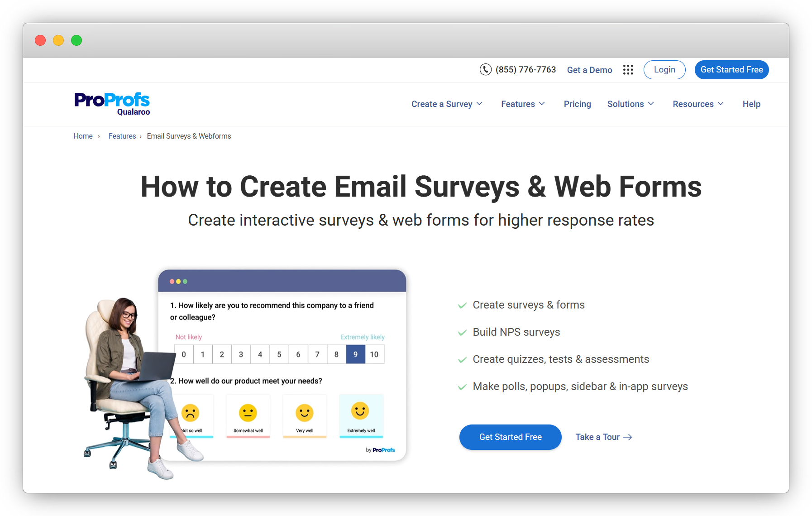Click checkmark beside Create surveys & forms

462,305
